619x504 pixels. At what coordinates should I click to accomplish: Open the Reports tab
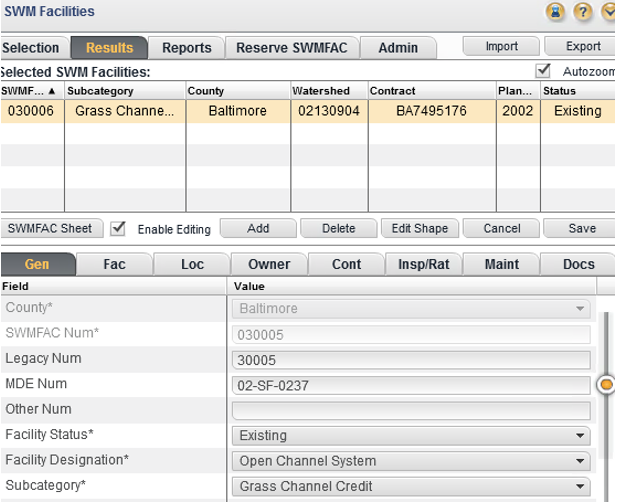point(186,48)
